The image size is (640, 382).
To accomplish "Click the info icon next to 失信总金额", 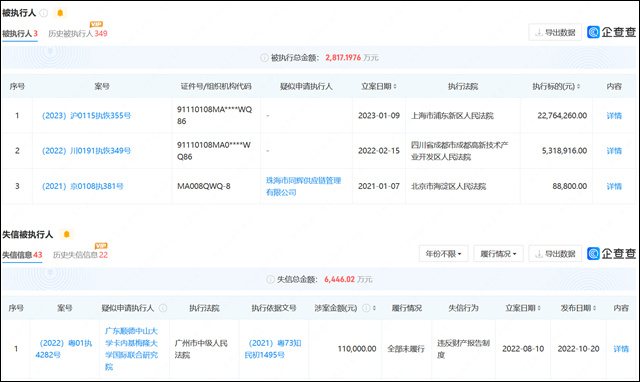I will [x=270, y=280].
